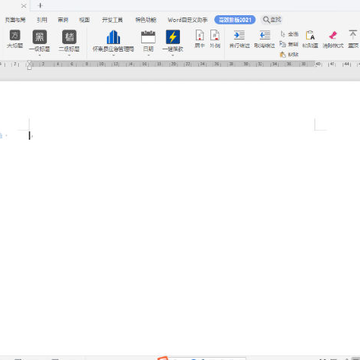Close the current document tab
The image size is (360, 360).
pos(24,6)
